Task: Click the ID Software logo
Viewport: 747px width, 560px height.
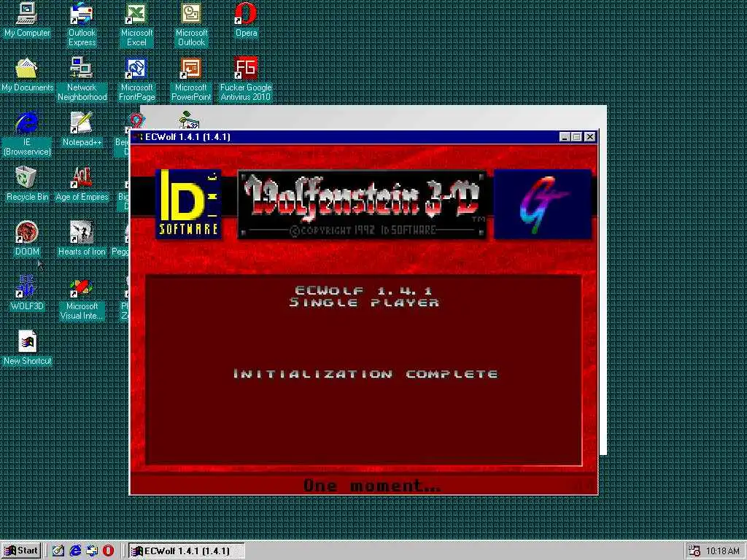Action: (x=189, y=203)
